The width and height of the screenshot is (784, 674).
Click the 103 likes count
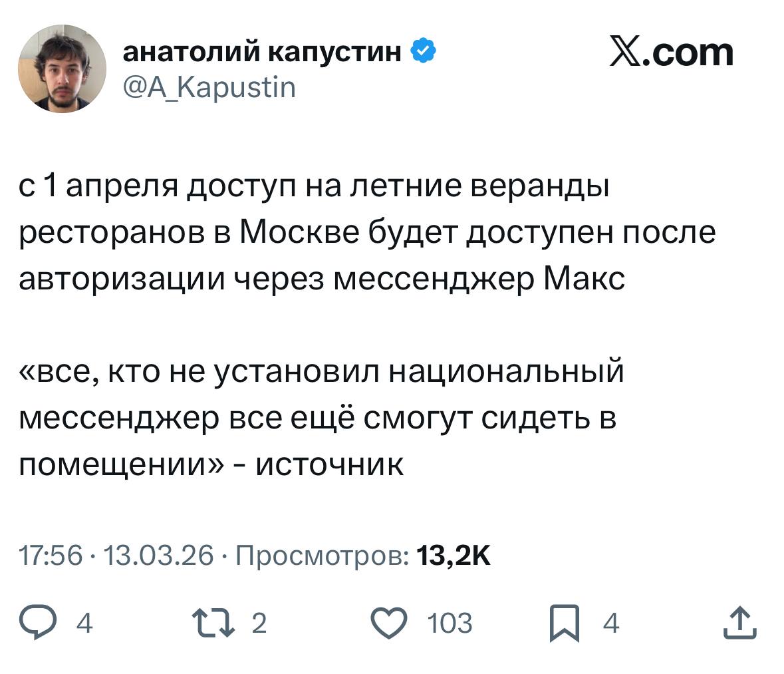(x=450, y=624)
